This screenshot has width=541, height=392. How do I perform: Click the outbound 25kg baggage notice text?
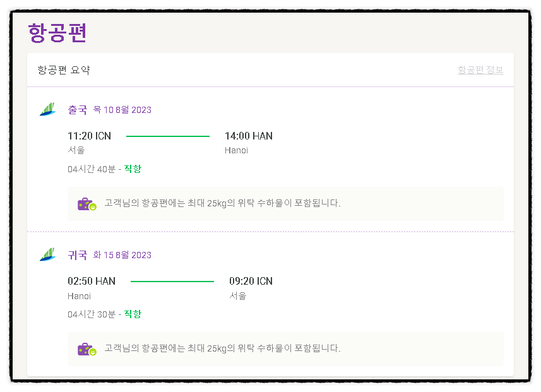click(x=223, y=203)
